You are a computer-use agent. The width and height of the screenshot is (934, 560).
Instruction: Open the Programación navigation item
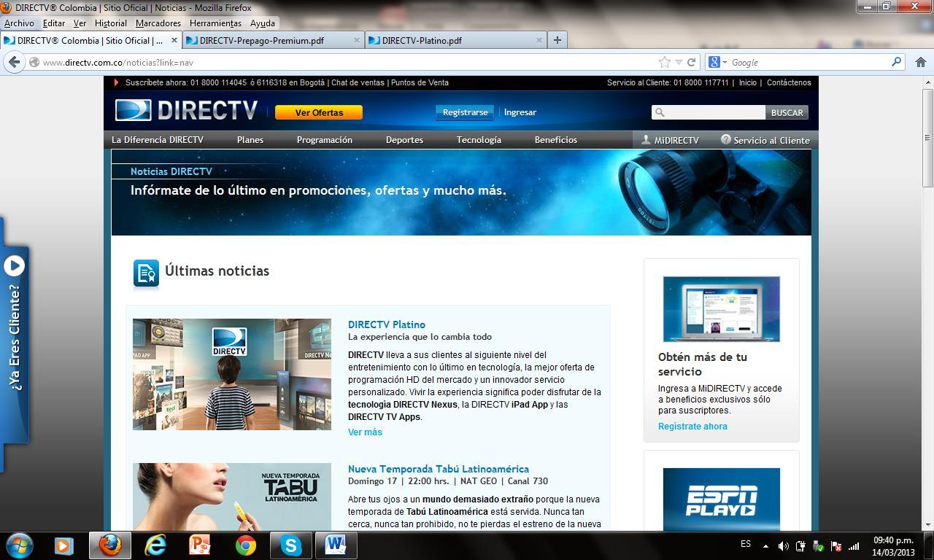click(325, 140)
